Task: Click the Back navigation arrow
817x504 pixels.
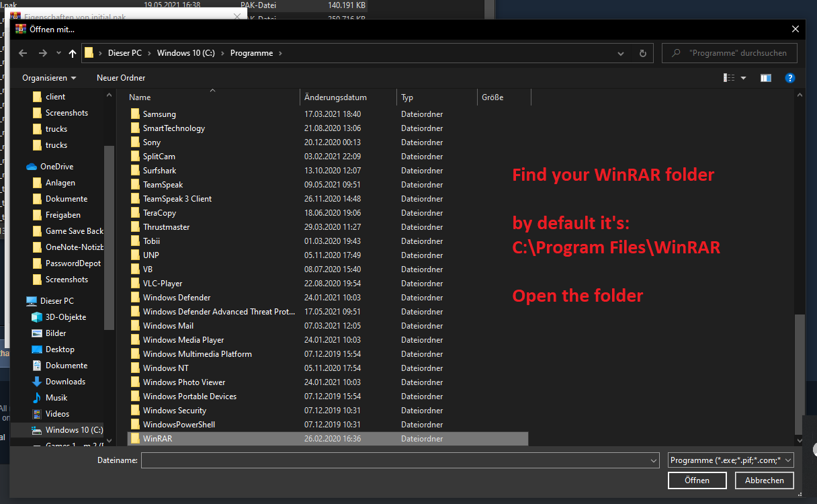Action: pyautogui.click(x=23, y=53)
